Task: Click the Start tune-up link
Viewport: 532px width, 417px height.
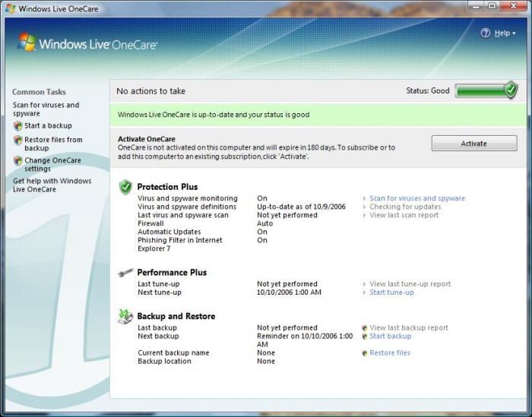Action: coord(391,292)
